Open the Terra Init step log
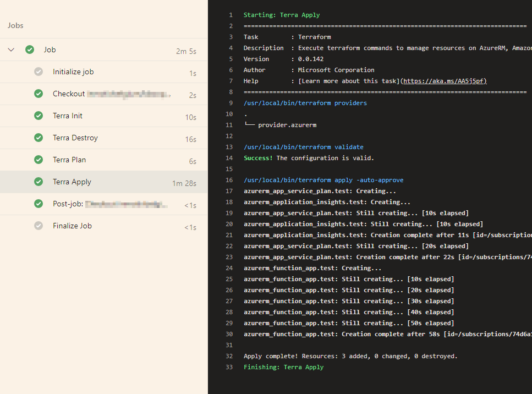532x394 pixels. pyautogui.click(x=68, y=116)
